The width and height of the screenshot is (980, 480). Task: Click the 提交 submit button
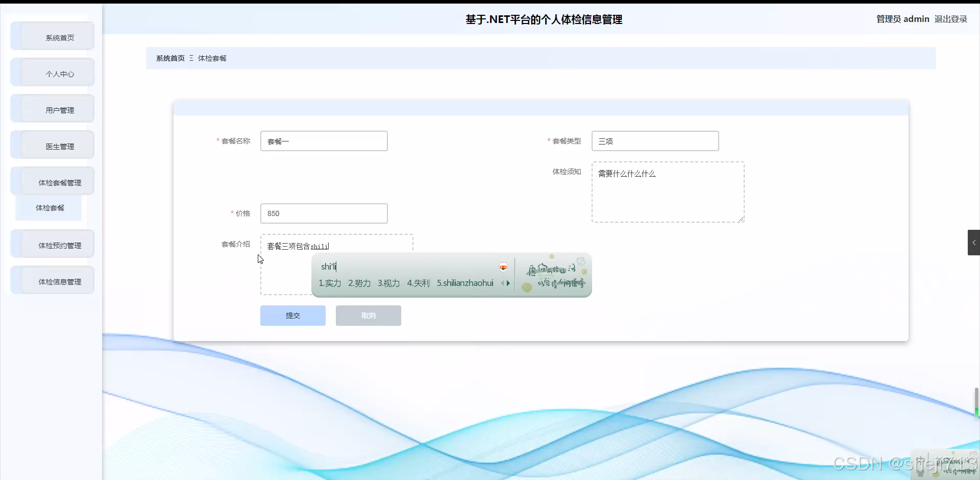(292, 315)
